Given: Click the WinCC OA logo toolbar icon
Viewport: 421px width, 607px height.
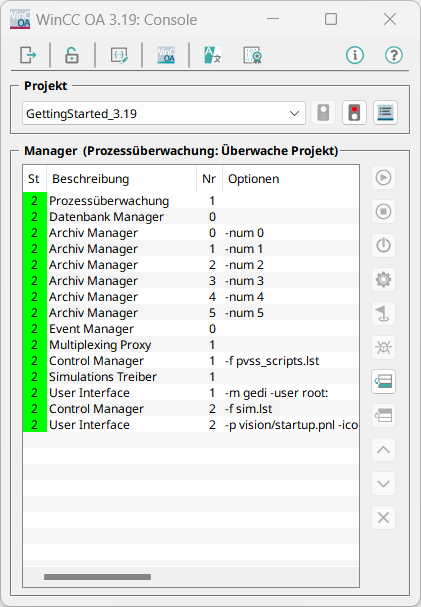Looking at the screenshot, I should click(166, 55).
